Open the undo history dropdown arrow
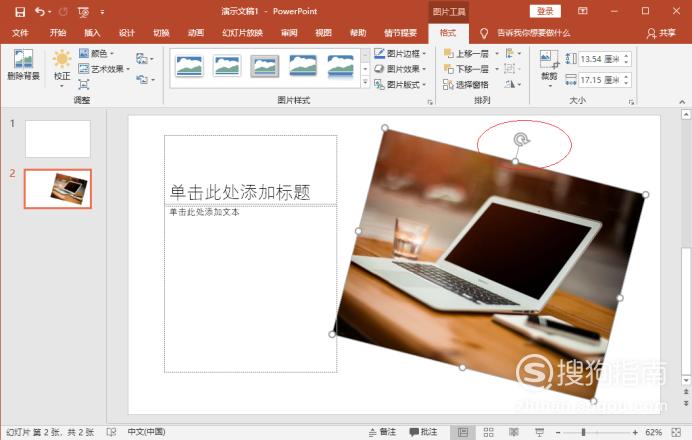The width and height of the screenshot is (692, 440). click(49, 12)
